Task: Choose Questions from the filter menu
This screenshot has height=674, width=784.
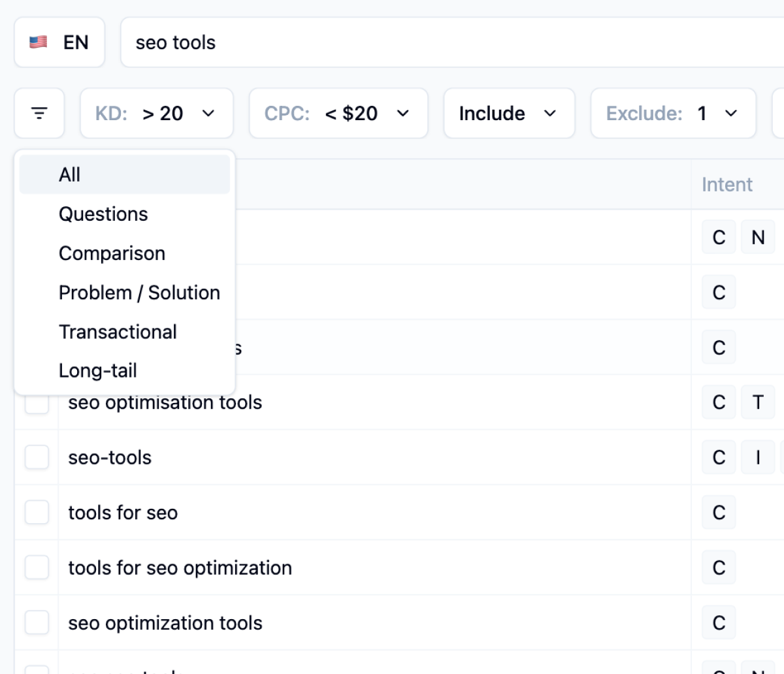Action: tap(103, 214)
